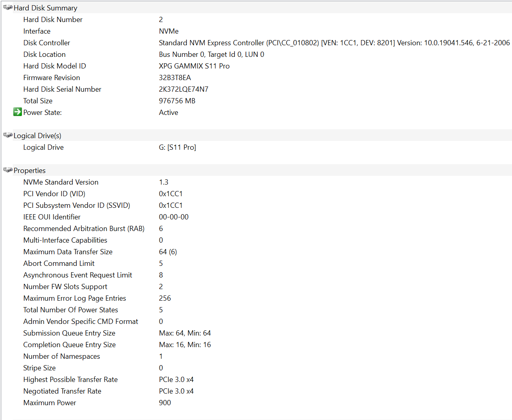Select the Hard Disk Serial Number label
Viewport: 512px width, 420px height.
[62, 89]
